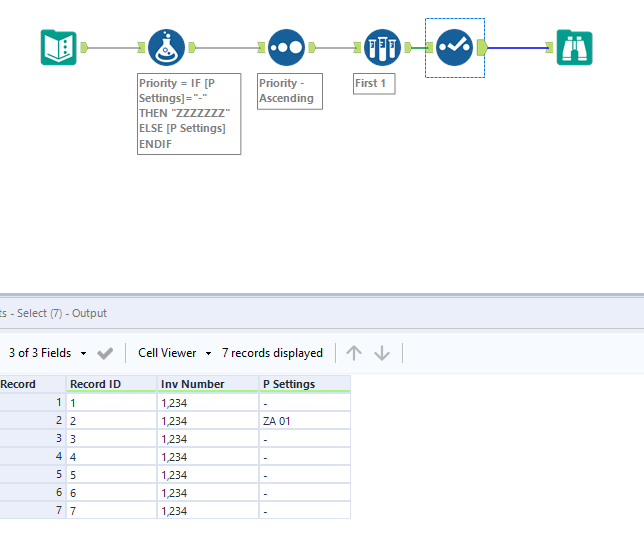Screen dimensions: 644x537
Task: Open the Browse tool binoculars node
Action: point(575,47)
